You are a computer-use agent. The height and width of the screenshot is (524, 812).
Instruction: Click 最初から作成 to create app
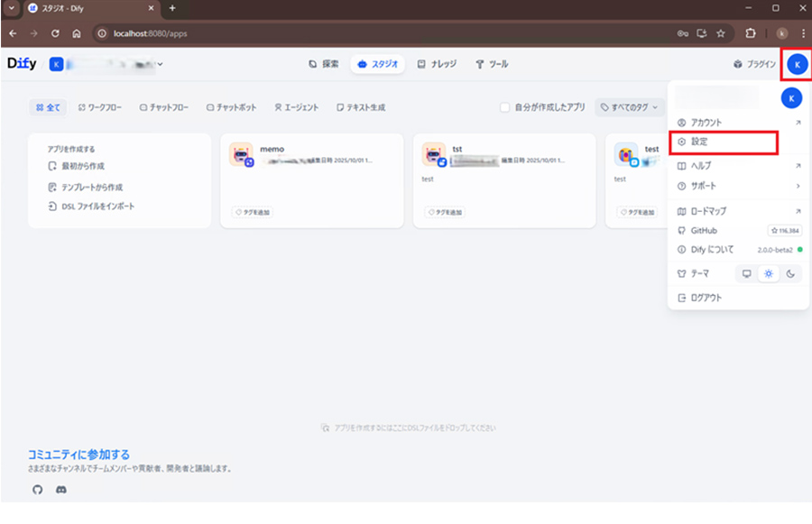(82, 167)
